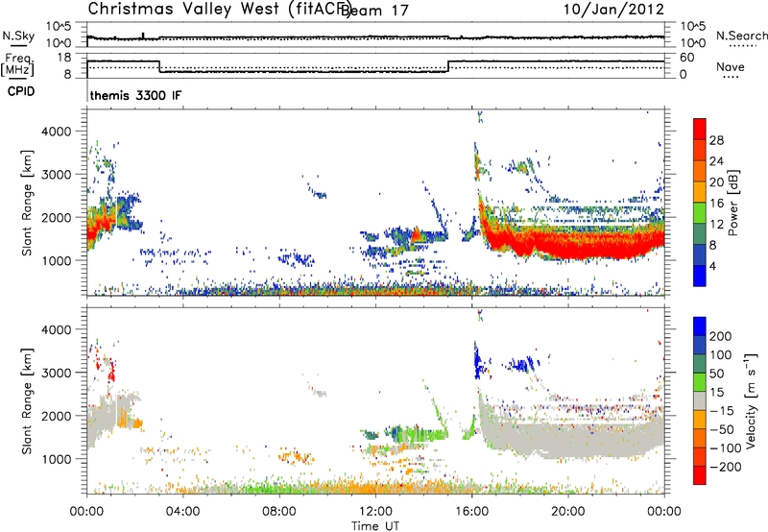Pick the red swatch above 28 dB
Screen dimensions: 768x532
pos(700,129)
